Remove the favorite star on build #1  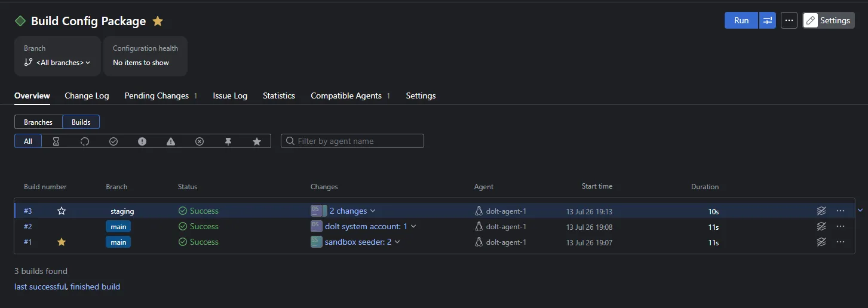tap(61, 242)
